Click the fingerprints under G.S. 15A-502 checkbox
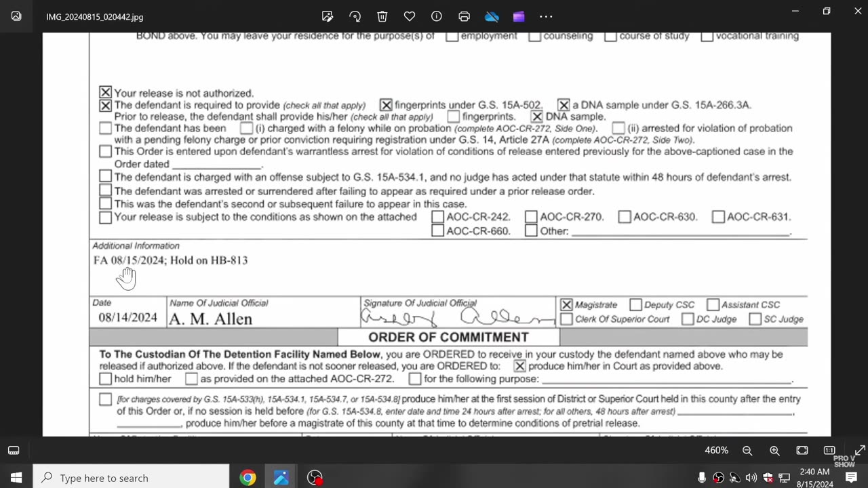Viewport: 868px width, 488px height. tap(386, 105)
